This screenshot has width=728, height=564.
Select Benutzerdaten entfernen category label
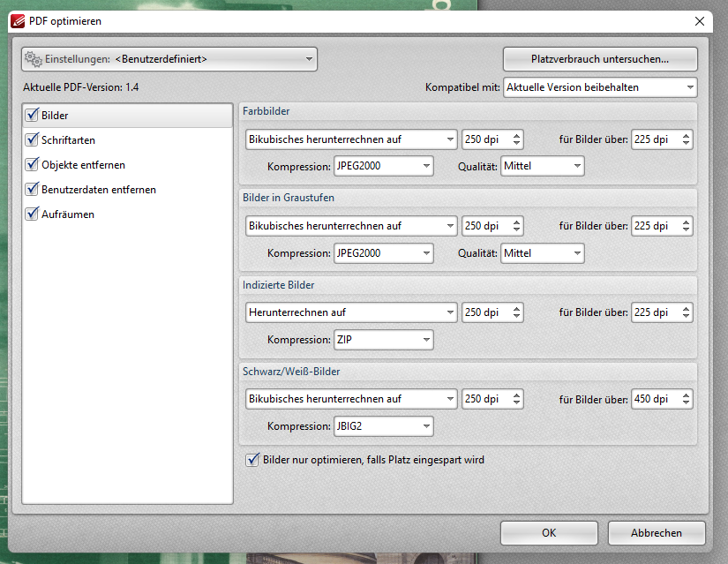click(x=99, y=190)
